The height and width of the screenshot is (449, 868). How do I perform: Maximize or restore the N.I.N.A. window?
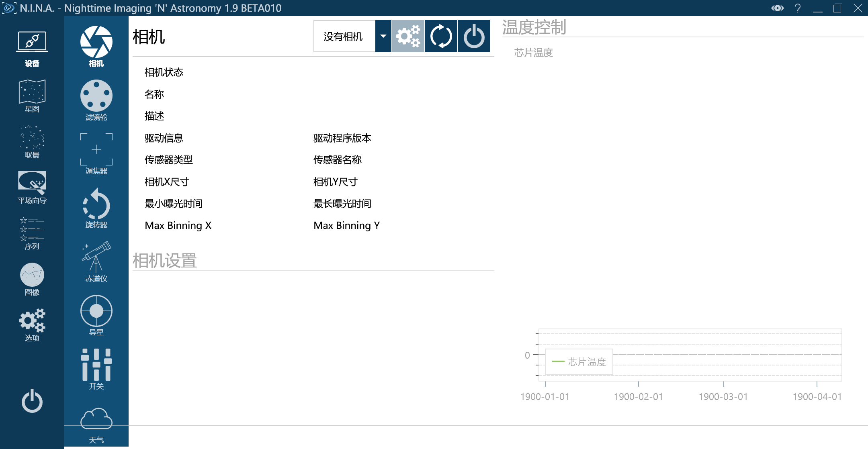[838, 8]
